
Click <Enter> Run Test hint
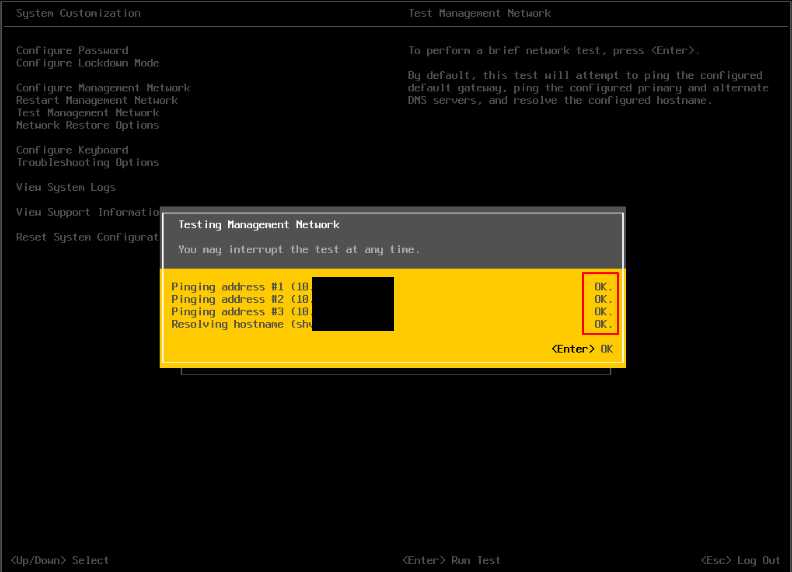(451, 560)
